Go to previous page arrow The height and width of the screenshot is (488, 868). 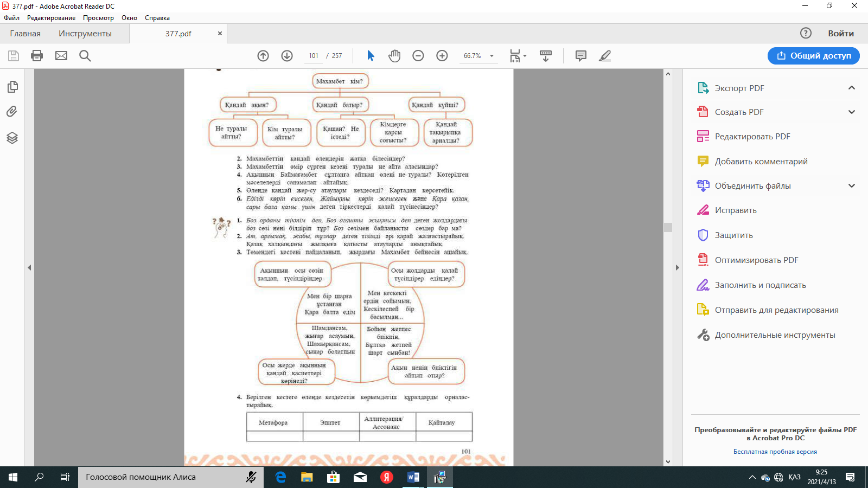pyautogui.click(x=263, y=56)
